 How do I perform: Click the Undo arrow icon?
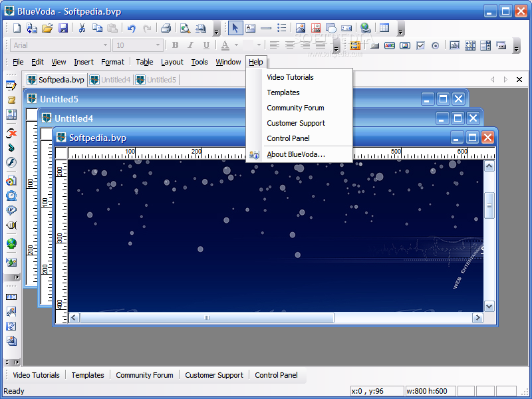(x=131, y=28)
